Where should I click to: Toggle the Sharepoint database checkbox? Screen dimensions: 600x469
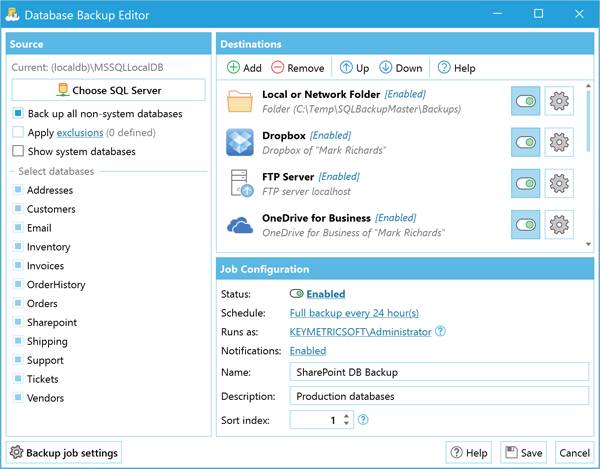coord(18,322)
